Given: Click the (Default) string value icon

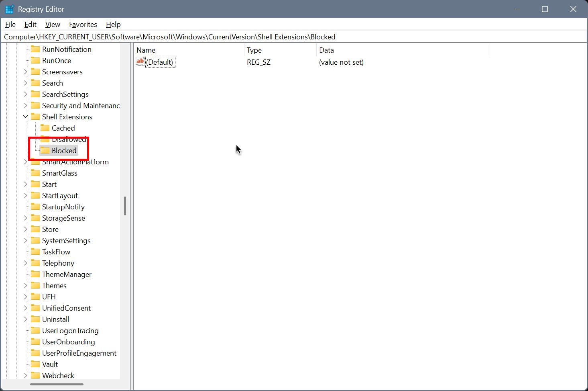Looking at the screenshot, I should coord(140,62).
